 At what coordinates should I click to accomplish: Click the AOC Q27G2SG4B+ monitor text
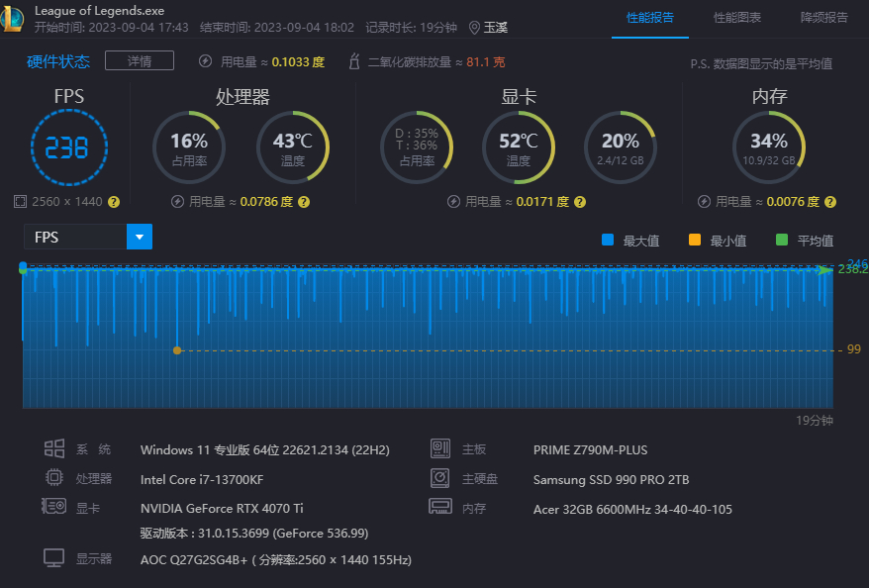click(276, 559)
